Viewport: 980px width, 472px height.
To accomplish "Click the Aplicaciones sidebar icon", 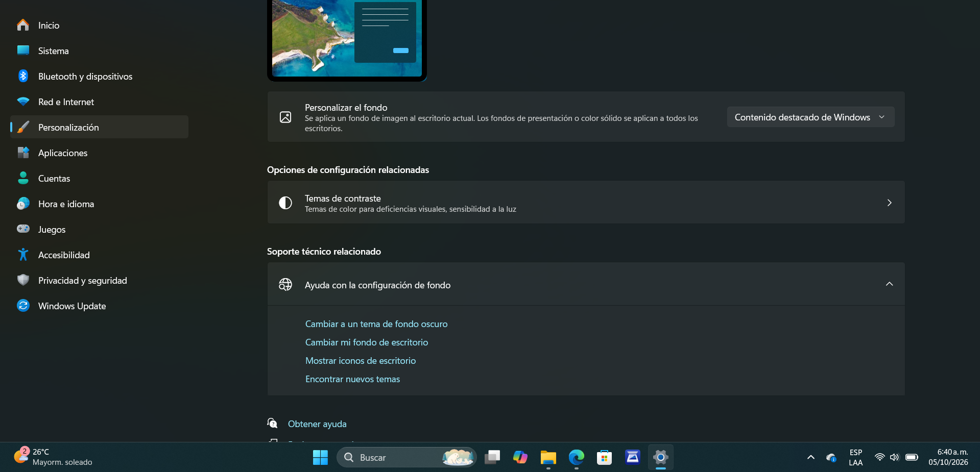I will (x=23, y=153).
